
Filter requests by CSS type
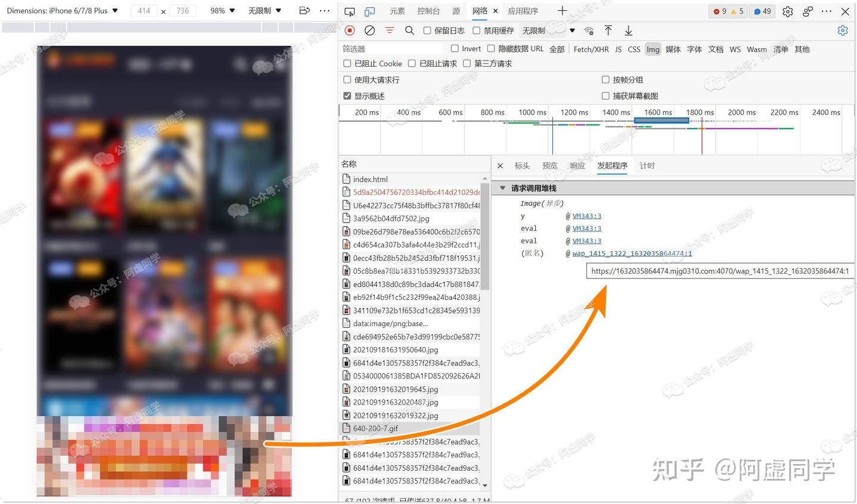[634, 49]
